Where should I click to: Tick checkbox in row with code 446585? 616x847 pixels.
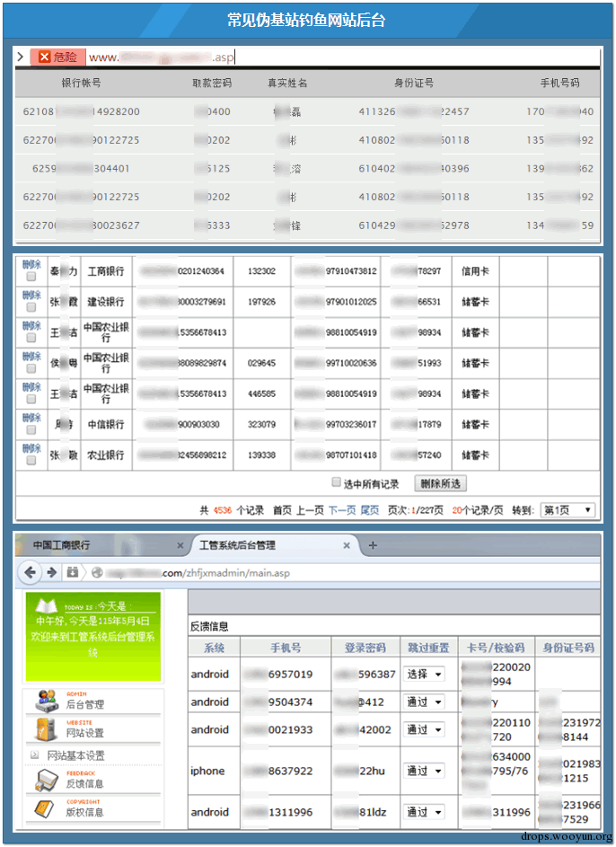31,399
